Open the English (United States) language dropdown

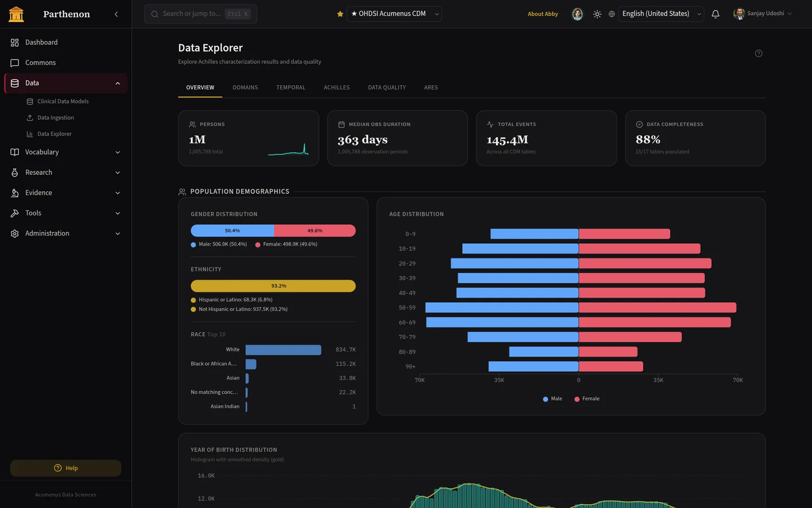661,14
